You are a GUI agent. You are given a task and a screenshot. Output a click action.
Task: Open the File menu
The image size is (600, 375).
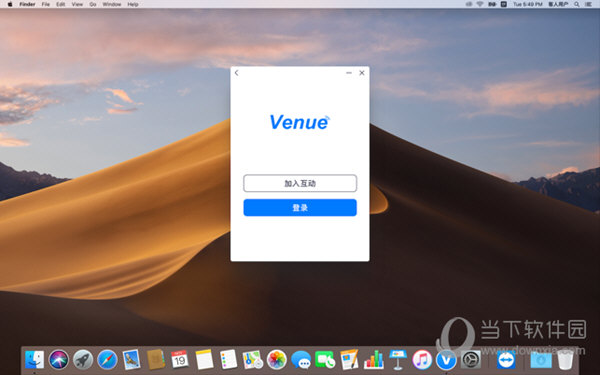pos(46,4)
